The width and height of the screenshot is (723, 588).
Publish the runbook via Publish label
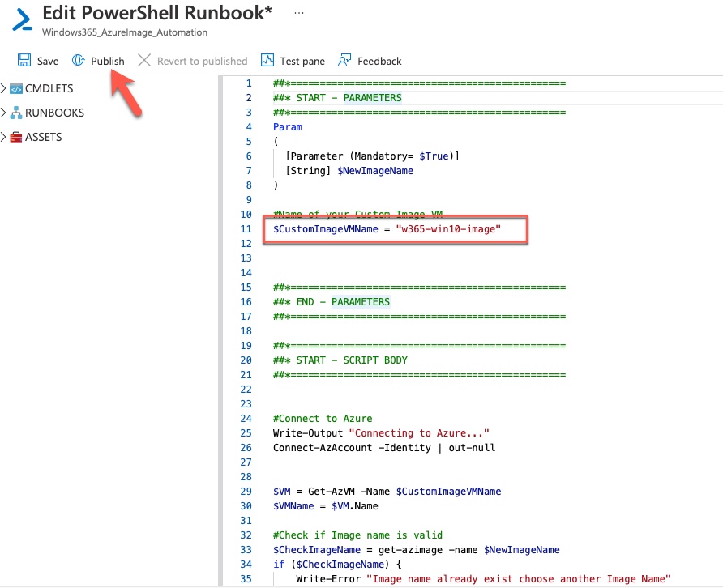coord(108,62)
